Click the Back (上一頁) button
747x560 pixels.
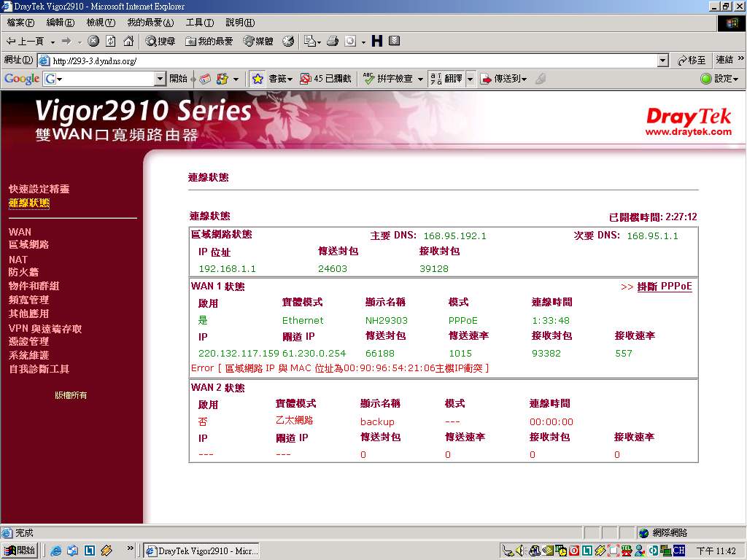(25, 42)
